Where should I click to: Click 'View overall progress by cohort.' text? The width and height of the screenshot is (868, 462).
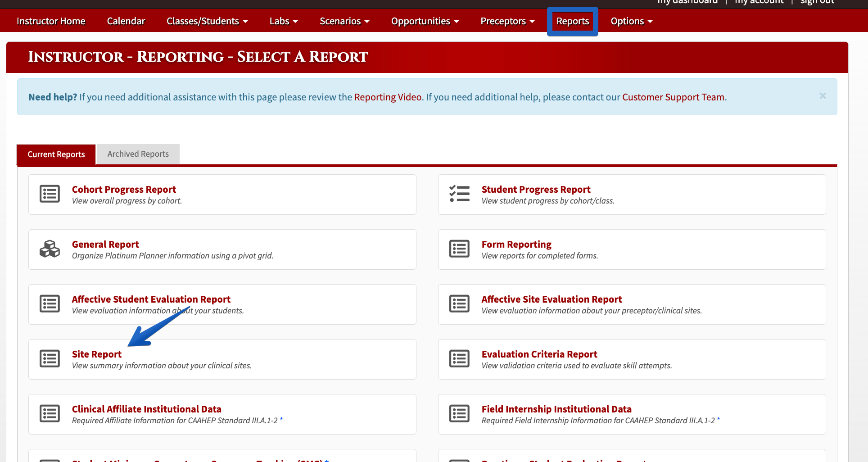click(x=127, y=201)
